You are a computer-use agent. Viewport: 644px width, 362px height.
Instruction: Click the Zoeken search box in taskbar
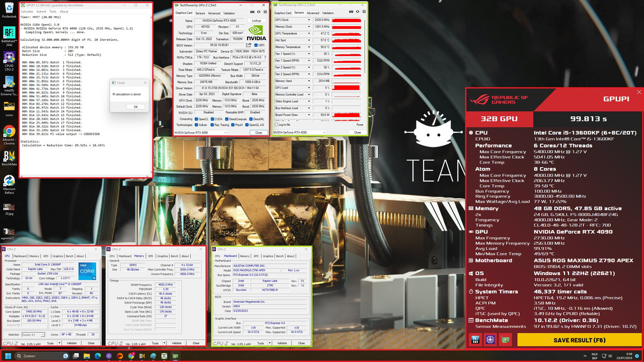(x=42, y=356)
